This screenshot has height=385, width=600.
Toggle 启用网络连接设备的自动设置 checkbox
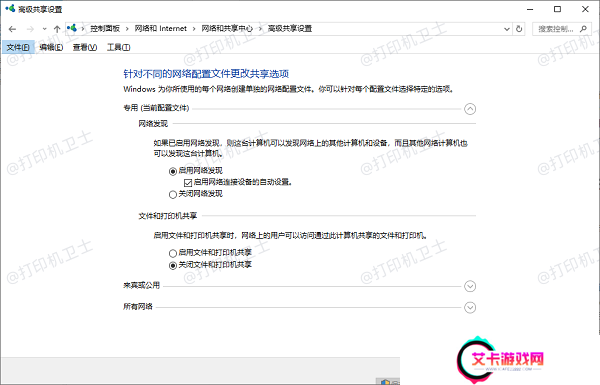[x=188, y=183]
